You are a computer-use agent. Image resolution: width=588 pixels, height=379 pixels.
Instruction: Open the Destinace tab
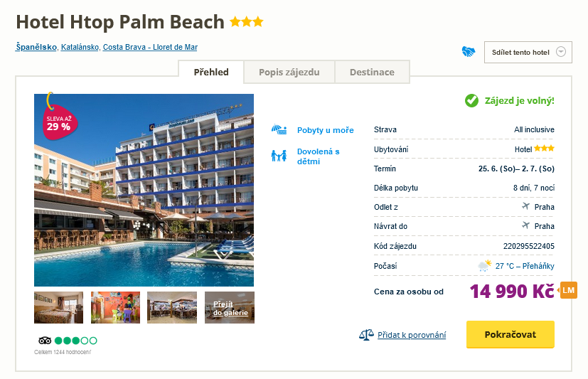click(x=372, y=73)
